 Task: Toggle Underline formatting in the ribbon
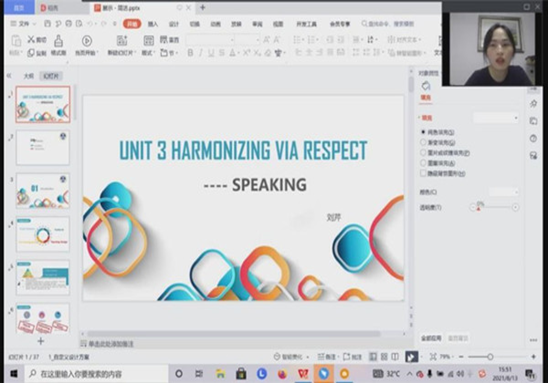pos(211,53)
